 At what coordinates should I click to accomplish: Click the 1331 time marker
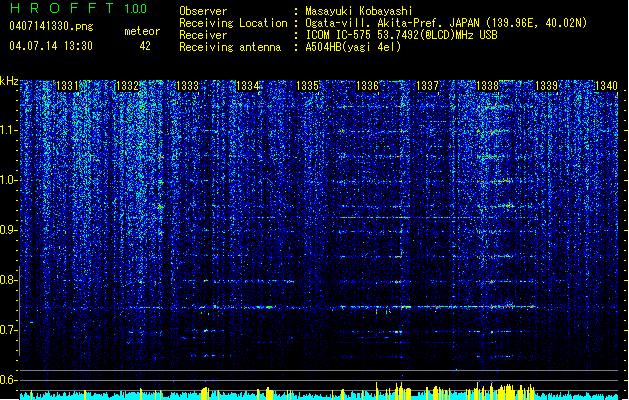click(67, 86)
